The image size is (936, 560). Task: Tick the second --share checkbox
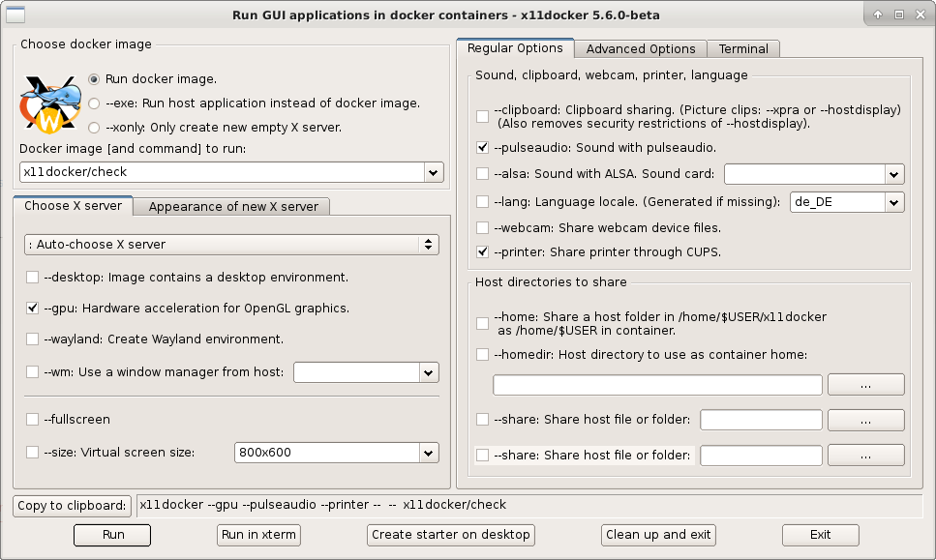[x=482, y=456]
